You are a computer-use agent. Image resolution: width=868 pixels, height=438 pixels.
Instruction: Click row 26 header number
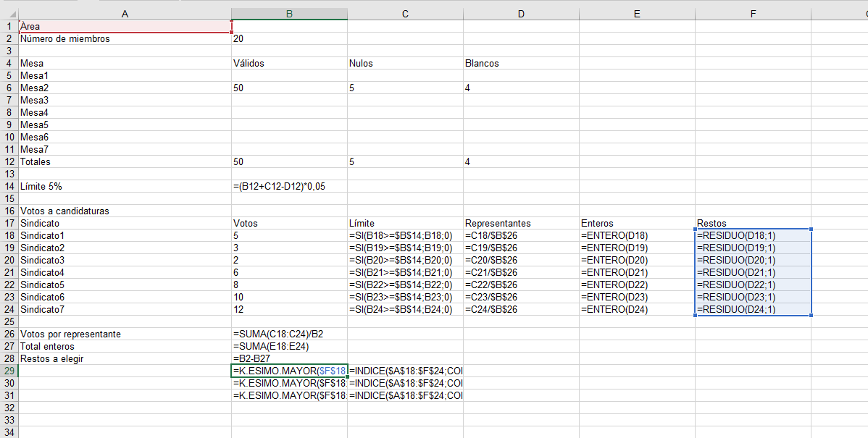click(x=9, y=334)
